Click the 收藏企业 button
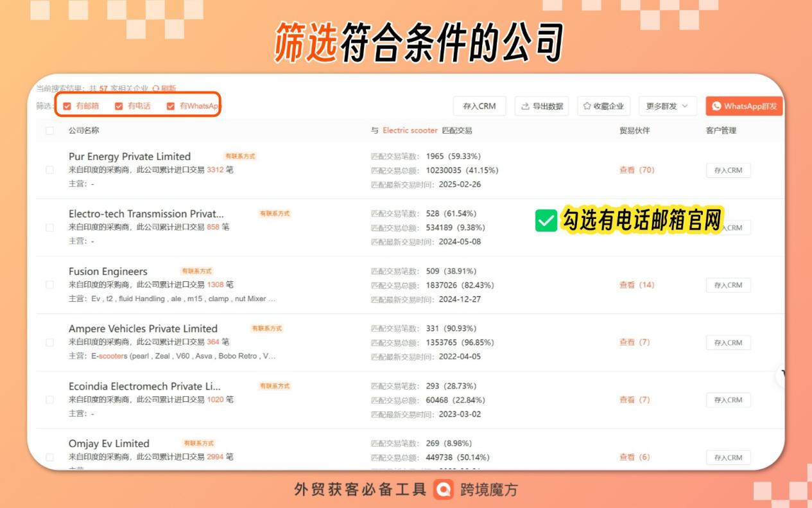The height and width of the screenshot is (508, 812). (x=604, y=106)
